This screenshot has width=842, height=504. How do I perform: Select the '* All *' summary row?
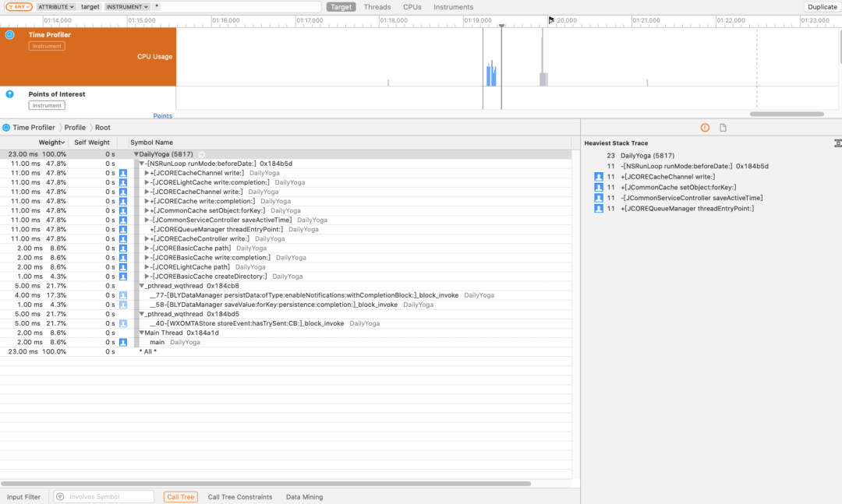285,351
